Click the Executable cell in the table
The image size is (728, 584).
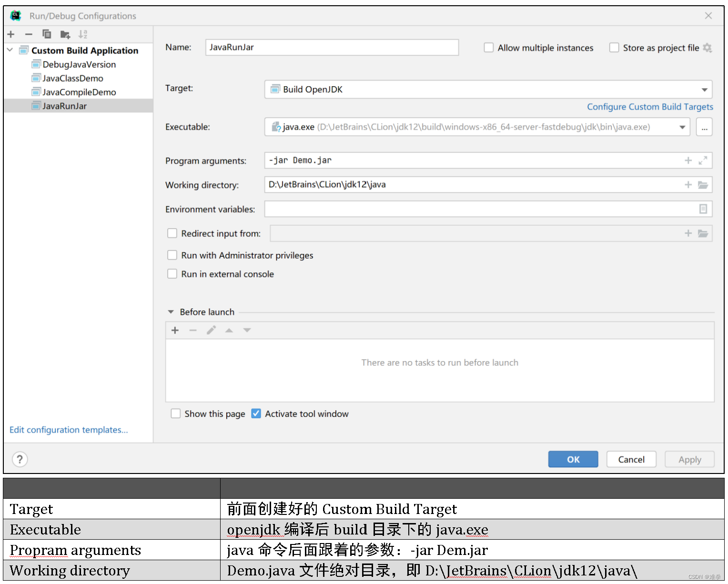point(112,529)
